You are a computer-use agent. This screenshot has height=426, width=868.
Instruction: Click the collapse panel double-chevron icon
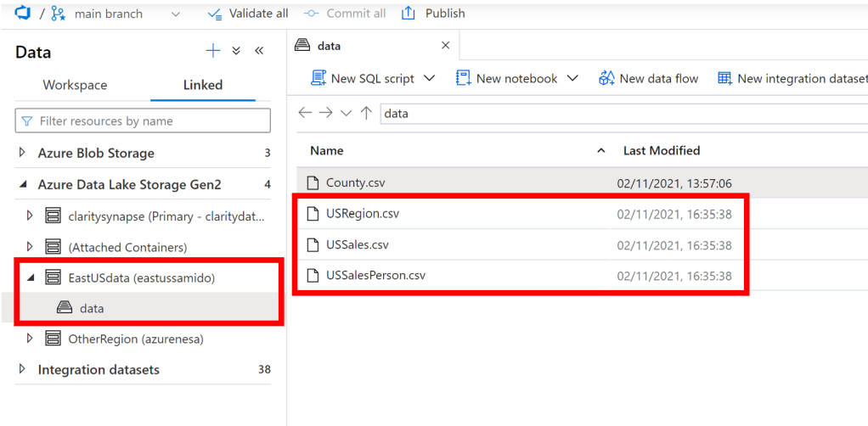[259, 52]
